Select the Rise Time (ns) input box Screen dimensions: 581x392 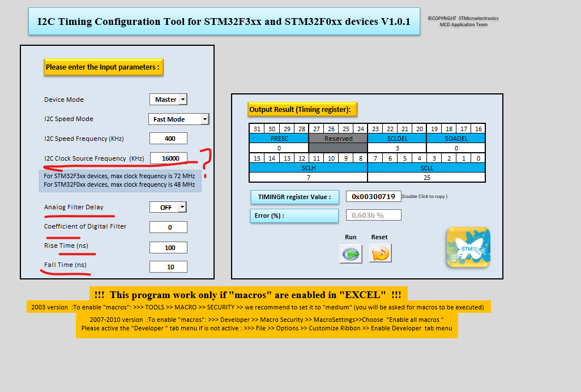pyautogui.click(x=168, y=247)
